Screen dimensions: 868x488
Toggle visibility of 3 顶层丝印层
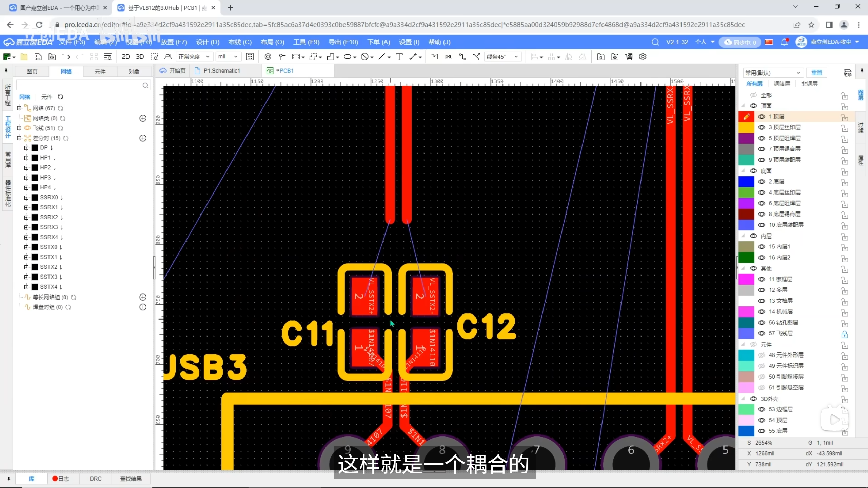(x=762, y=127)
